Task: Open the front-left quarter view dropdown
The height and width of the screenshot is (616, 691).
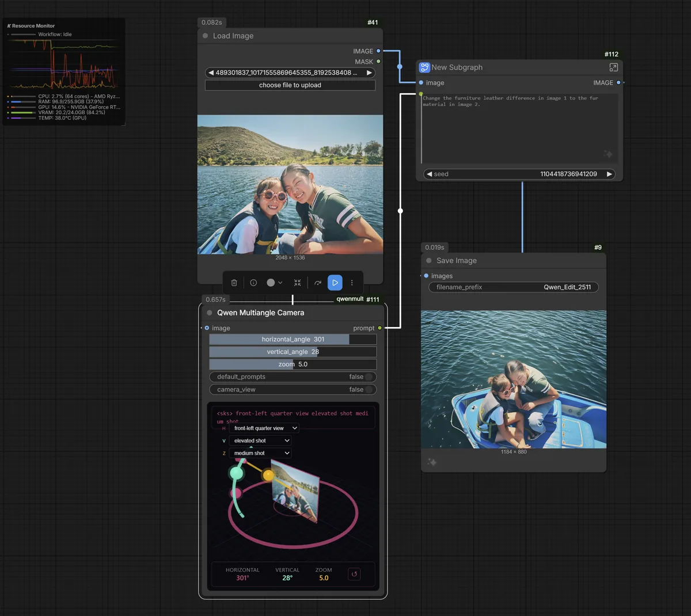Action: 264,428
